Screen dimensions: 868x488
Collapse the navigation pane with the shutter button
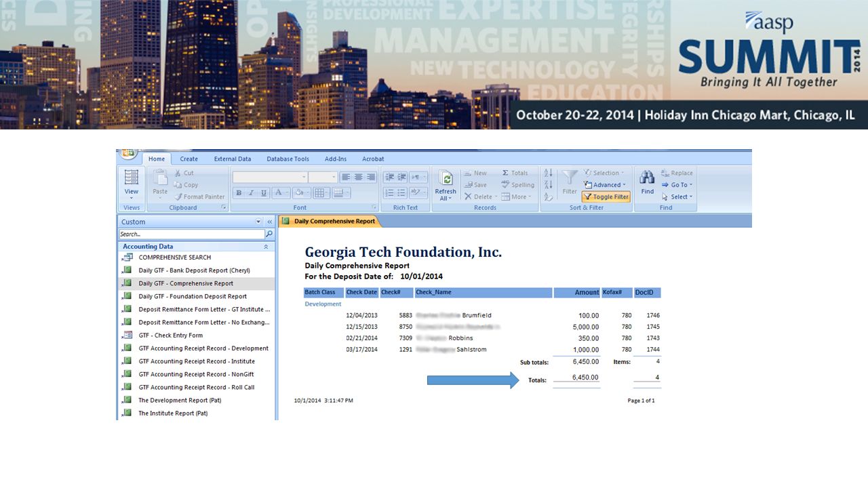tap(269, 222)
